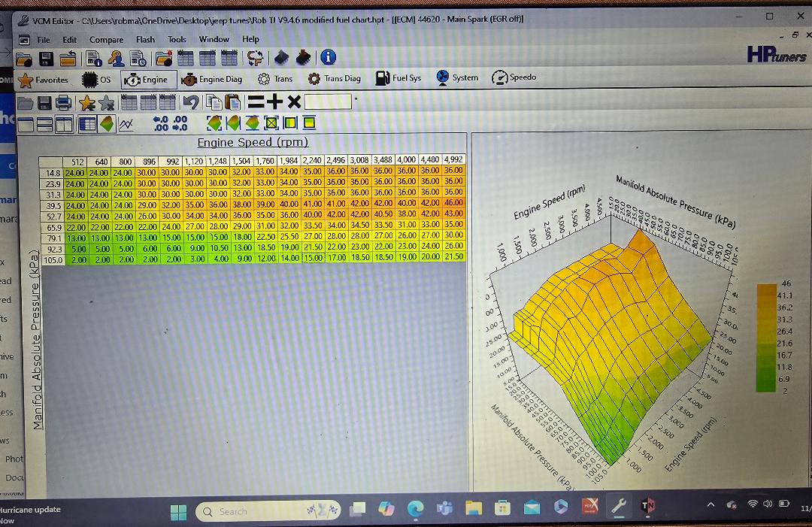This screenshot has width=812, height=527.
Task: Switch to the Fuel Sys tab
Action: 398,78
